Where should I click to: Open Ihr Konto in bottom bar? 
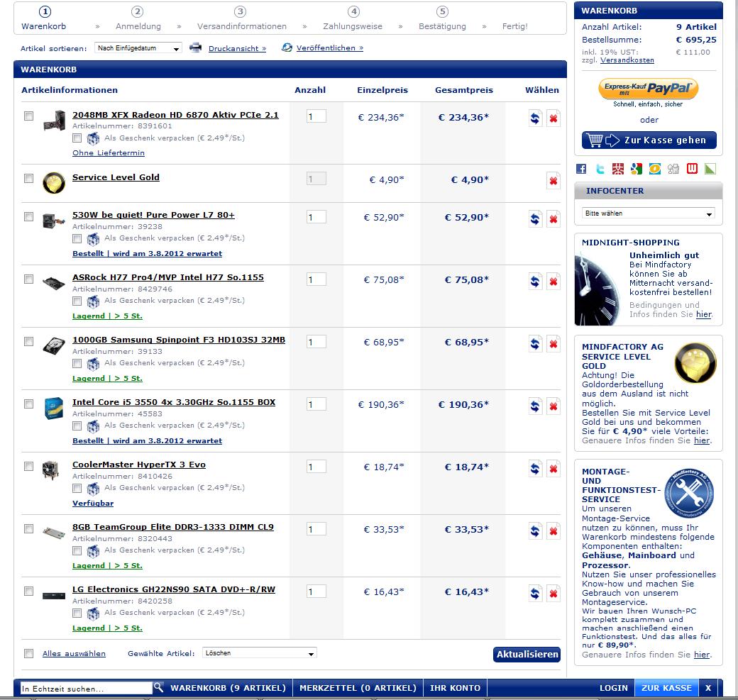coord(455,688)
